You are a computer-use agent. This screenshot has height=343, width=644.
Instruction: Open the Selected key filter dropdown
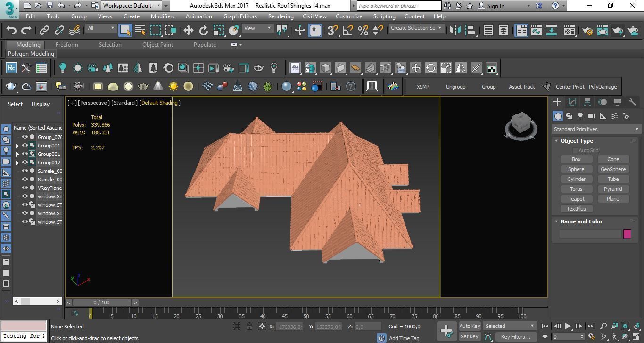510,326
